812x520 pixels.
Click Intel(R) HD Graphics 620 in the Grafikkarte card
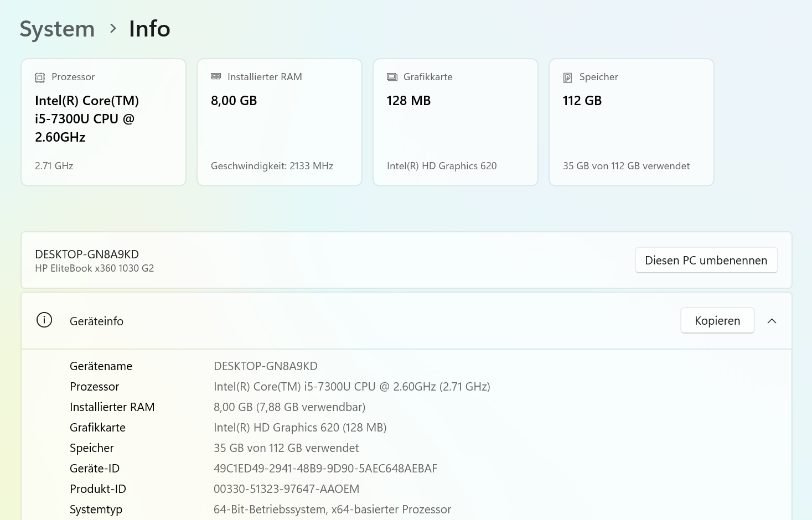click(x=442, y=166)
